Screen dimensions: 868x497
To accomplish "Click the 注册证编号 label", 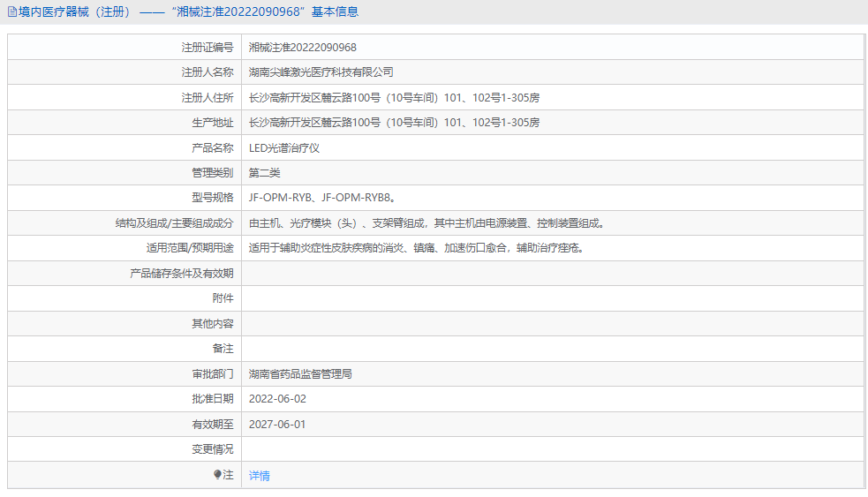I will (x=208, y=48).
